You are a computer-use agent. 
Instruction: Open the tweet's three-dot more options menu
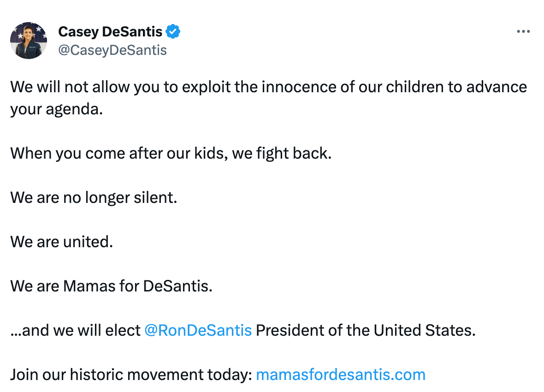click(x=523, y=32)
